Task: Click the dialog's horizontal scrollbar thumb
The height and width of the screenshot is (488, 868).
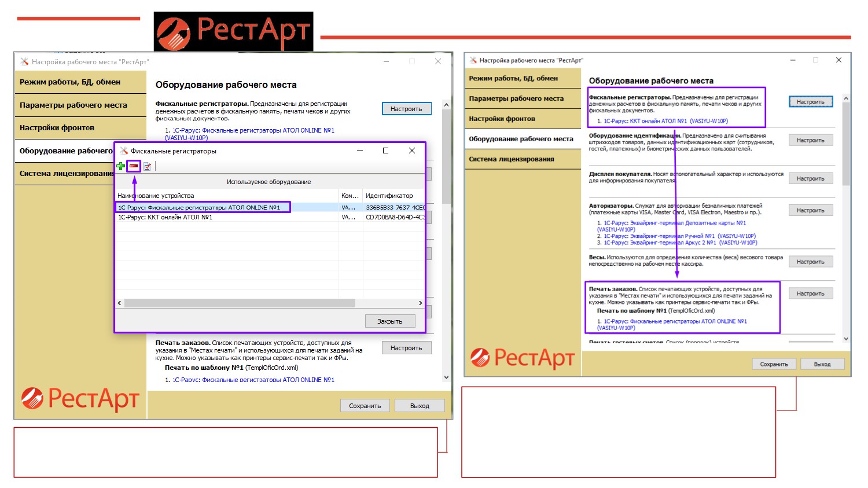Action: pyautogui.click(x=240, y=303)
